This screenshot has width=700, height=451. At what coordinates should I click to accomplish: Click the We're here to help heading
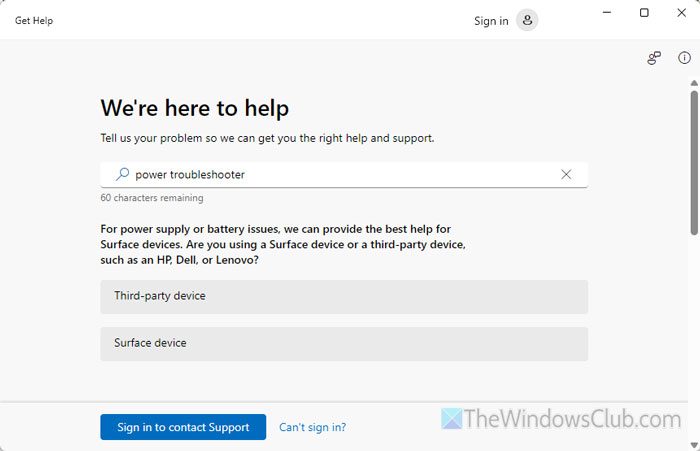[195, 108]
